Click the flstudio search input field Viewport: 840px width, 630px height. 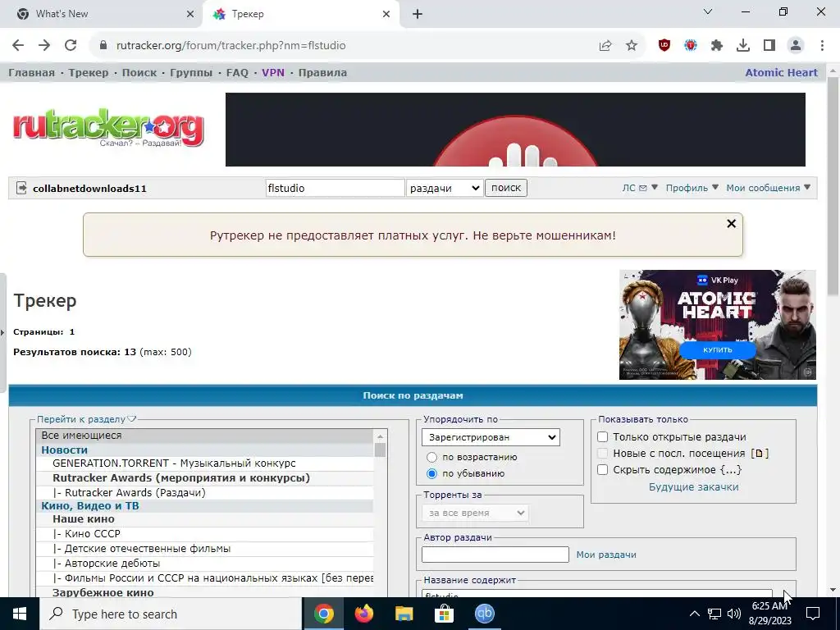click(x=335, y=188)
